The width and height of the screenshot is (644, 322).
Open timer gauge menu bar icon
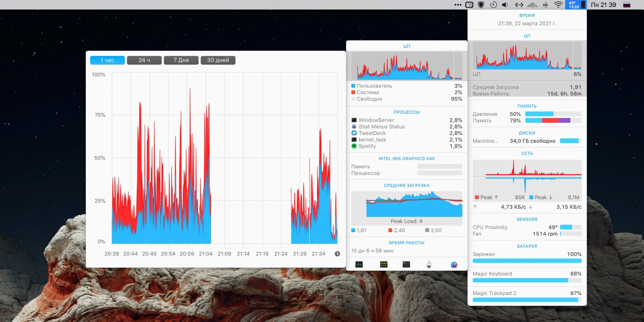[493, 5]
